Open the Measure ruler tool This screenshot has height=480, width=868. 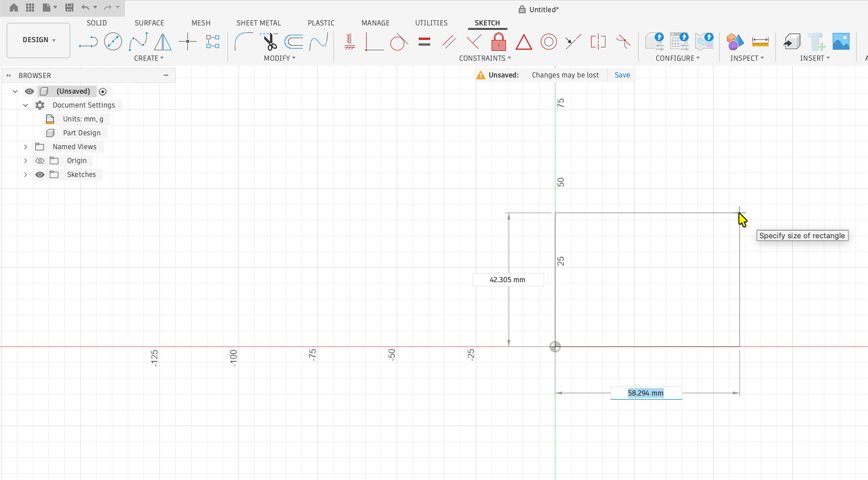coord(760,42)
